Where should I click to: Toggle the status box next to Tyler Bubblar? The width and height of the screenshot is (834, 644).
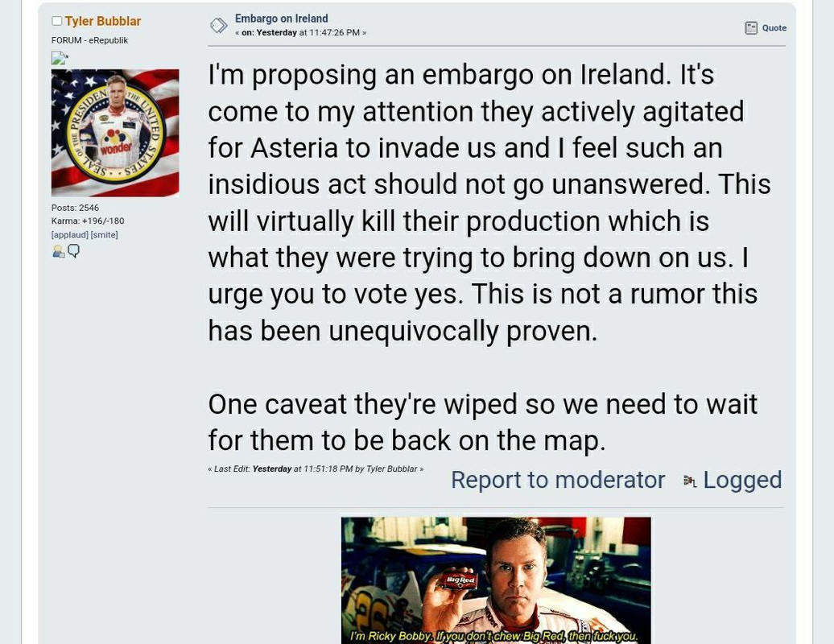(x=56, y=21)
